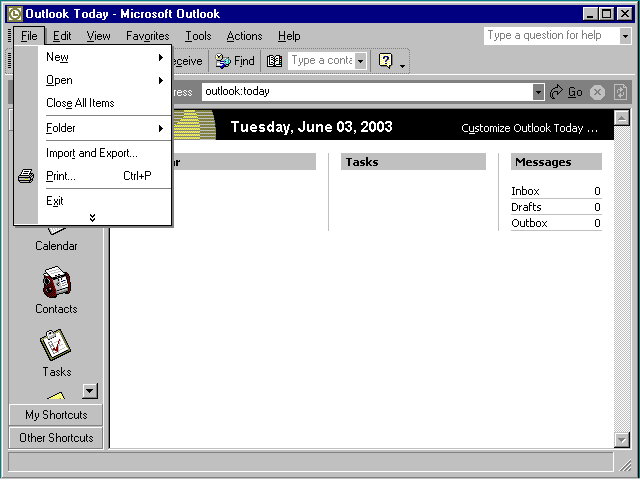Click main pane scroll down arrow
Viewport: 640px width, 480px height.
[622, 440]
